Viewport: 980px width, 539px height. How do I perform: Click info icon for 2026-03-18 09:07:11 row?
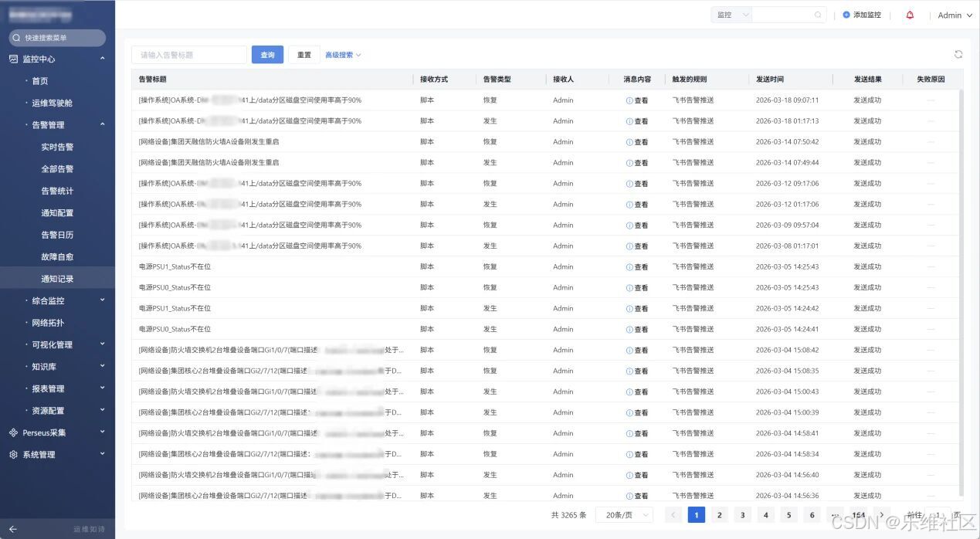[x=629, y=100]
